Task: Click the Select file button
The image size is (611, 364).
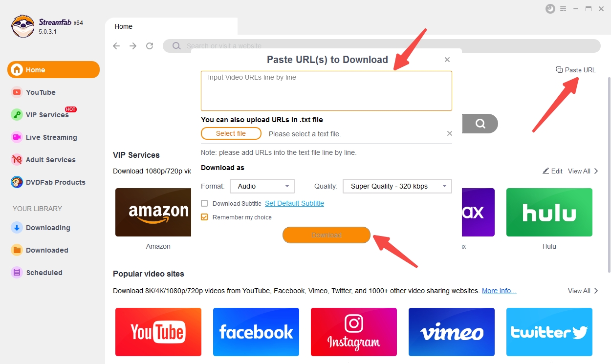Action: pyautogui.click(x=231, y=133)
